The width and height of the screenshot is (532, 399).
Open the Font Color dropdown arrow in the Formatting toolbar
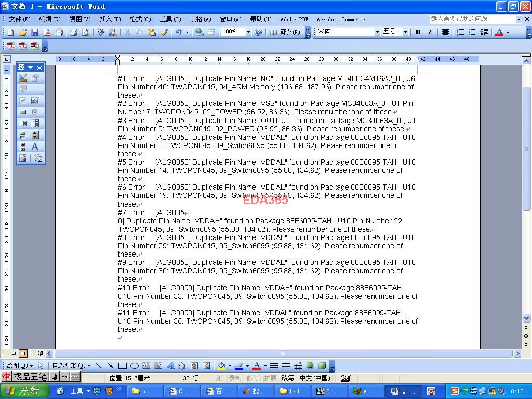pos(508,32)
